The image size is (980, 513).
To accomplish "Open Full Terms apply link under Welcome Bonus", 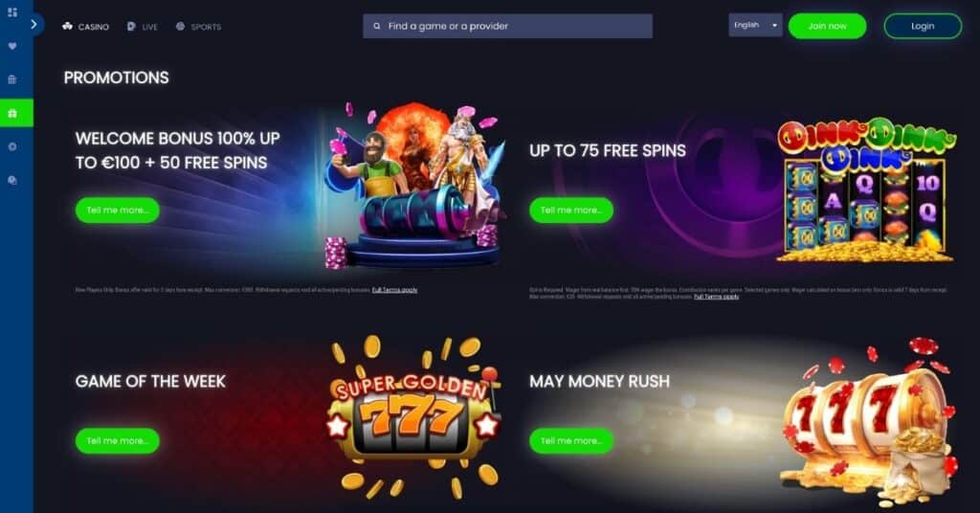I will tap(394, 290).
